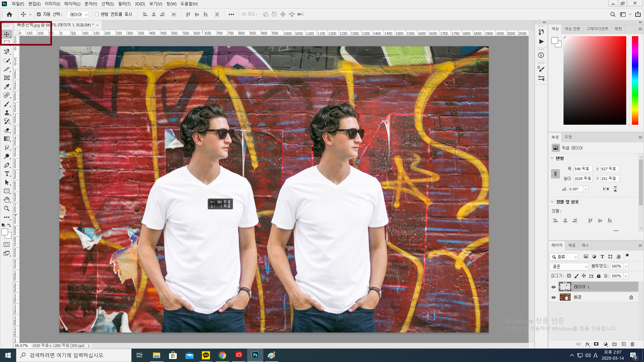
Task: Open the 표준 blend mode dropdown
Action: 569,266
